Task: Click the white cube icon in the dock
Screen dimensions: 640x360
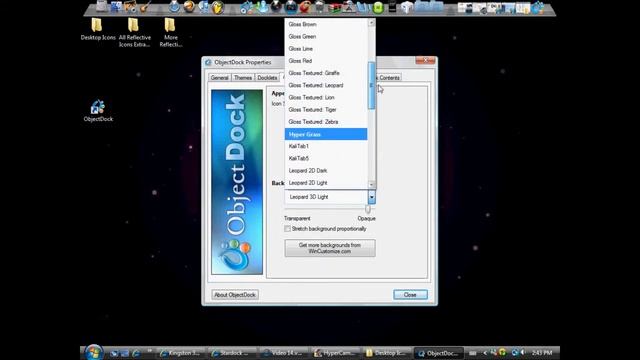Action: [x=407, y=7]
